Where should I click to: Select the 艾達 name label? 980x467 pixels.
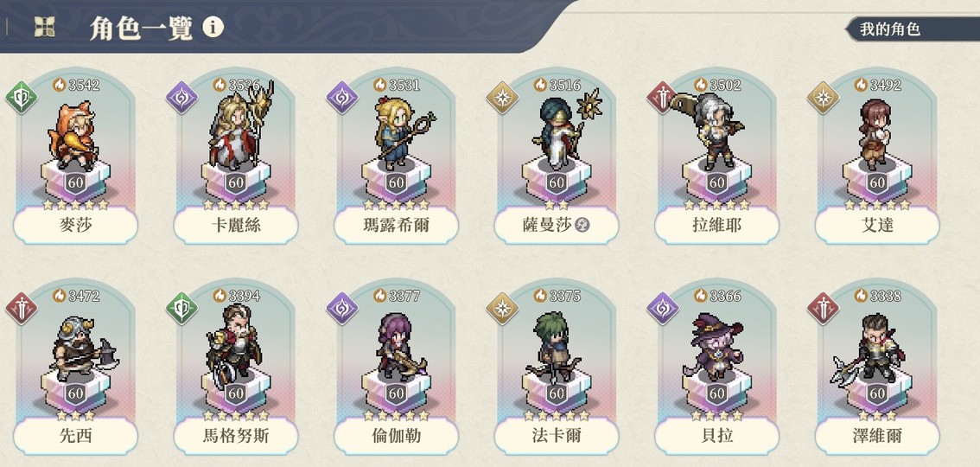[877, 225]
